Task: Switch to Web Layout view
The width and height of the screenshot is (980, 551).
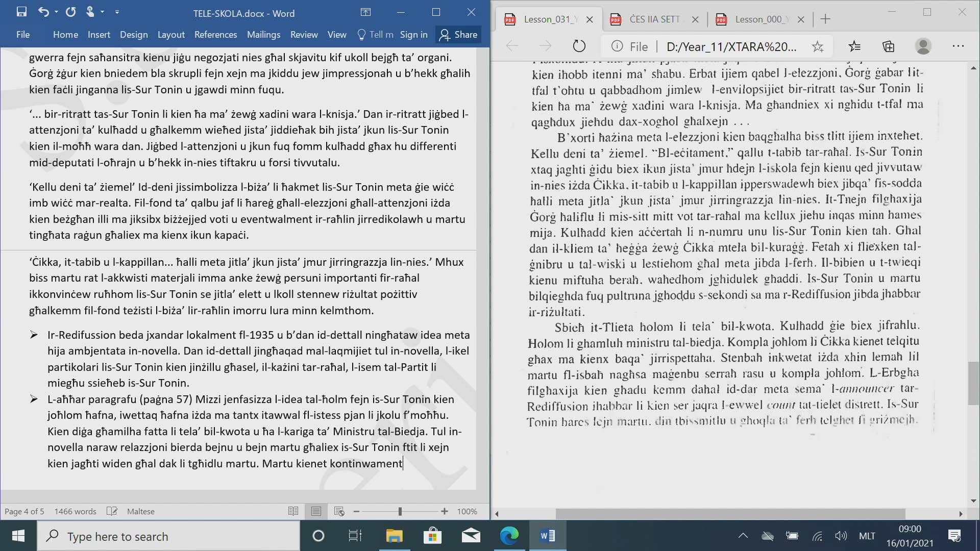Action: 339,511
